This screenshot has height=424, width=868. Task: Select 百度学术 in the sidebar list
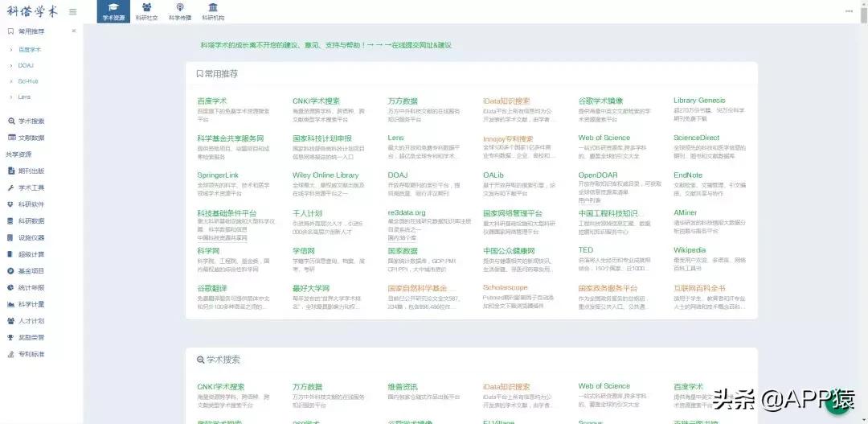click(30, 50)
